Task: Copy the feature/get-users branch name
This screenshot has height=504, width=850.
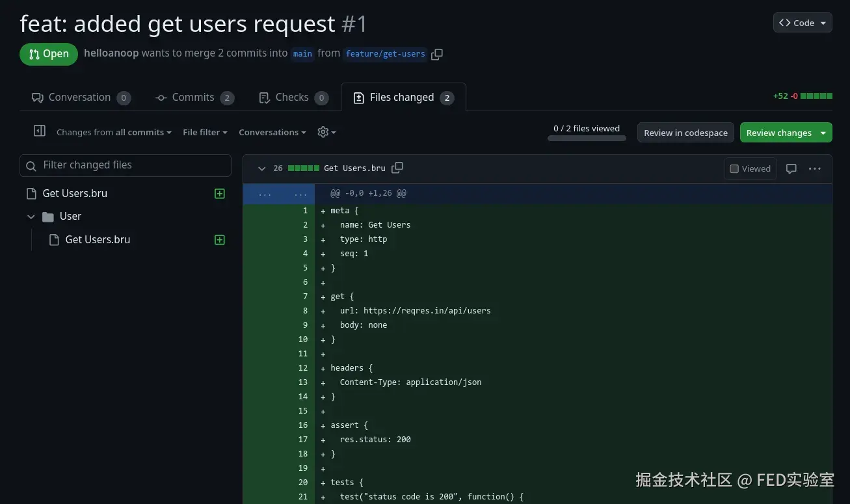Action: coord(437,54)
